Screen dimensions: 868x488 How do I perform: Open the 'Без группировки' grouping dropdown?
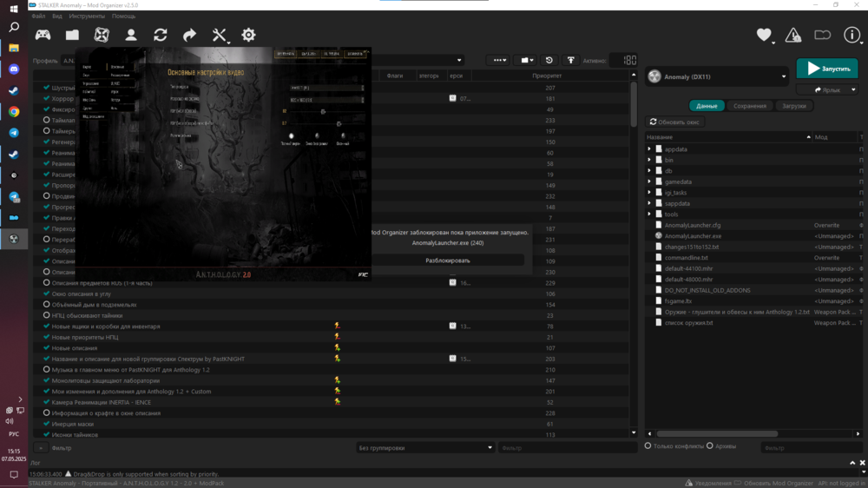425,448
